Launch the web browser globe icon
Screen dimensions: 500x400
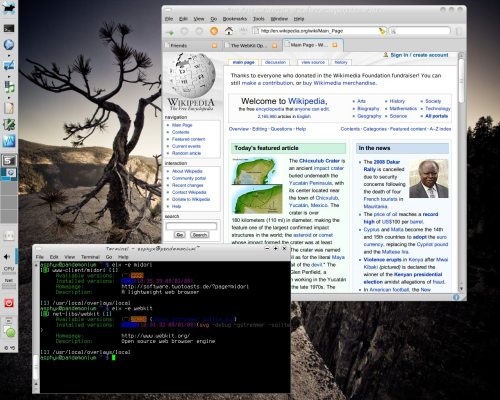click(9, 45)
